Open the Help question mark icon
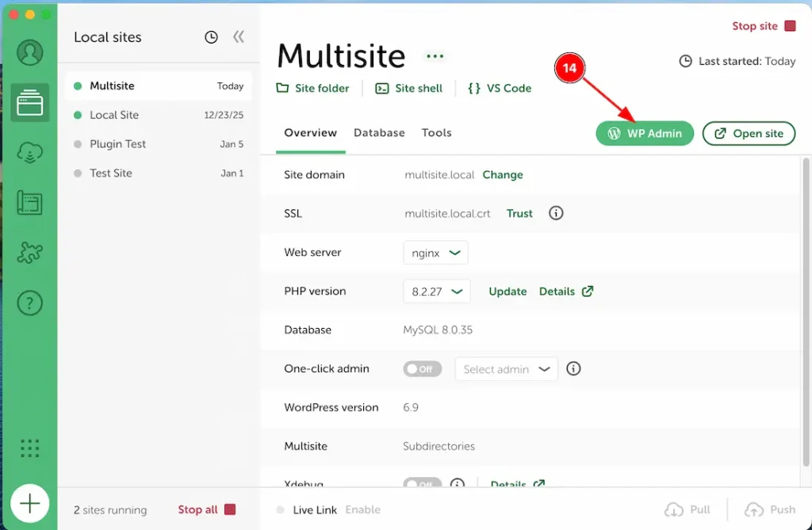This screenshot has height=530, width=812. click(x=29, y=303)
